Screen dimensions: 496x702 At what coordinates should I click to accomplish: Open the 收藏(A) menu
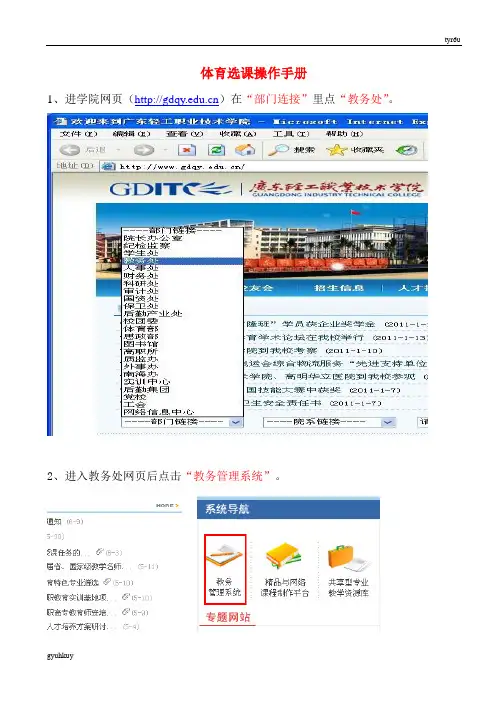(x=238, y=134)
